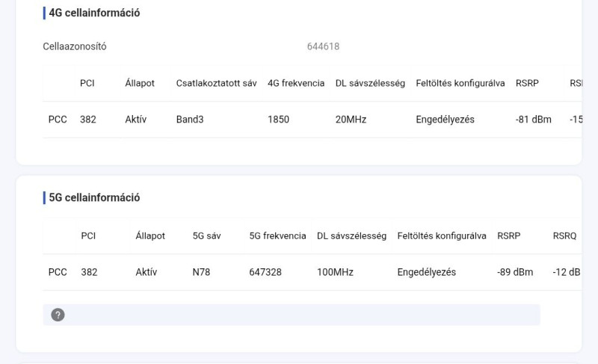Click the Cellaazonosító label
598x364 pixels.
[75, 46]
